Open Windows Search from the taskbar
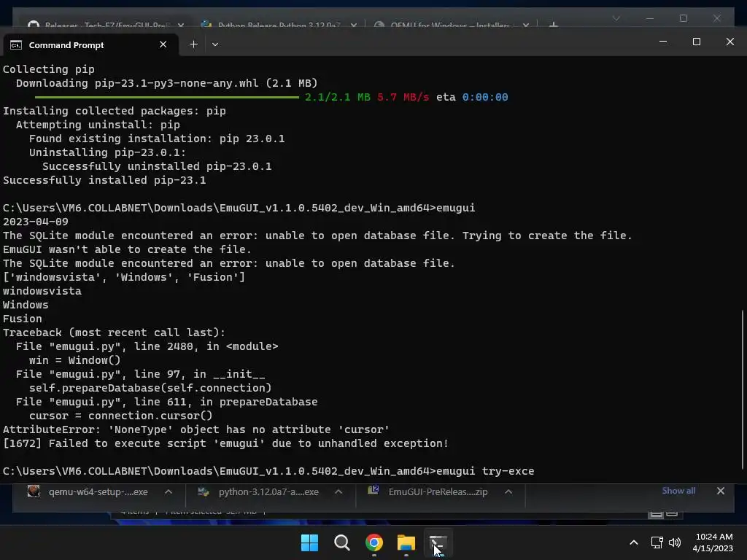Image resolution: width=747 pixels, height=560 pixels. pos(341,542)
